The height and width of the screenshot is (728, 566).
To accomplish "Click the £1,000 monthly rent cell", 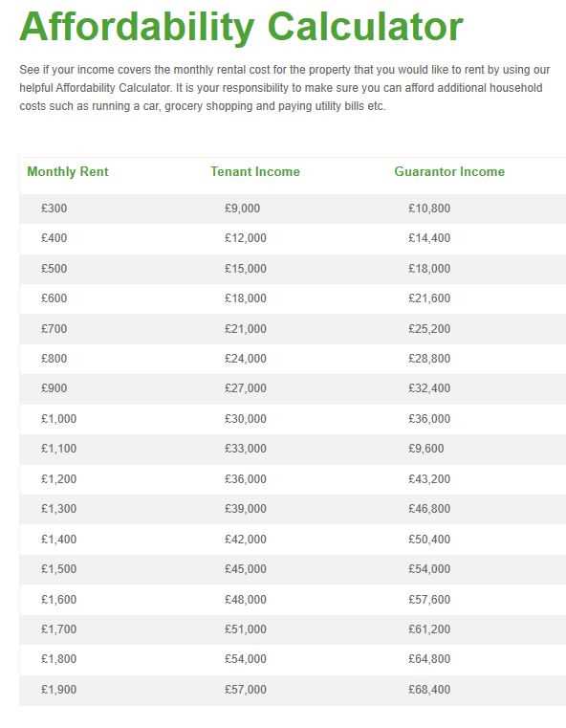I will 58,419.
